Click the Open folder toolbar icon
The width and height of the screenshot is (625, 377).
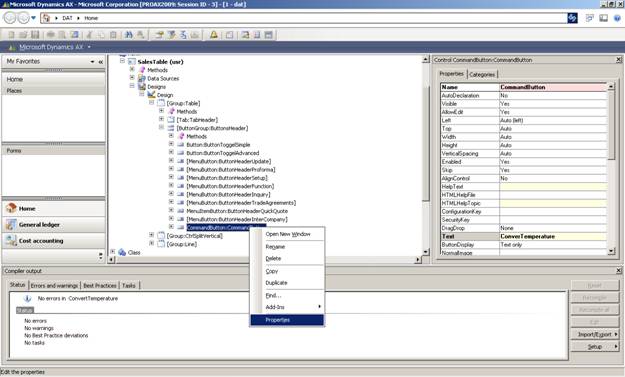[x=23, y=35]
